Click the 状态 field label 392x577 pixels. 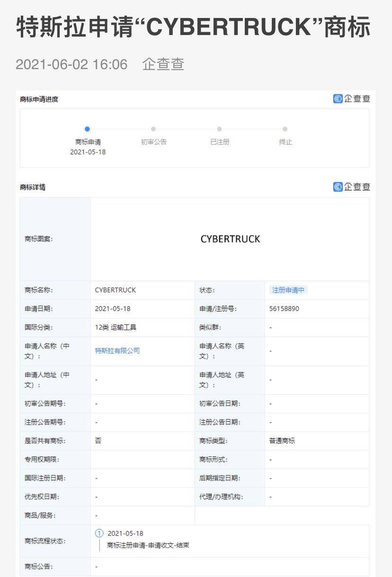(207, 290)
